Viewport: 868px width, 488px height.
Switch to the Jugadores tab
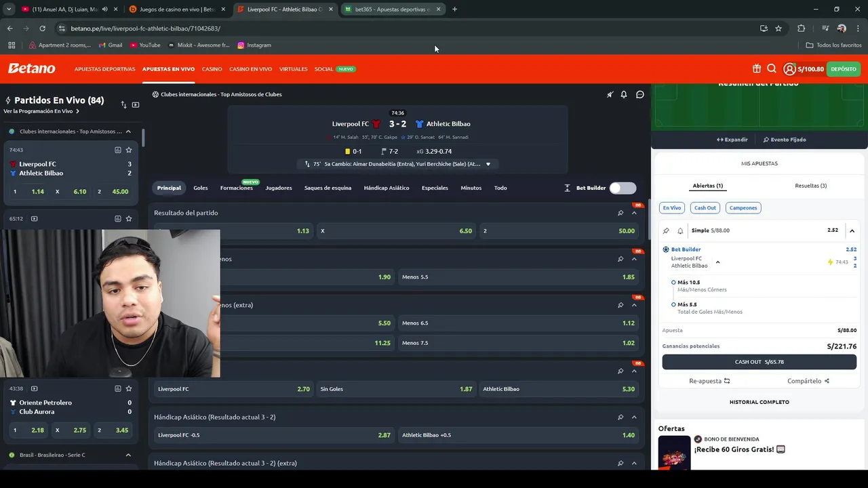click(279, 188)
